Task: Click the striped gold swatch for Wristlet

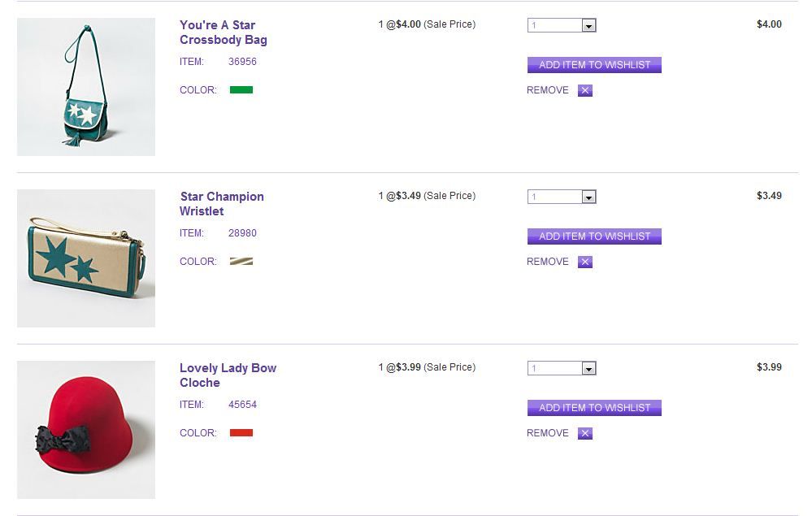Action: coord(241,262)
